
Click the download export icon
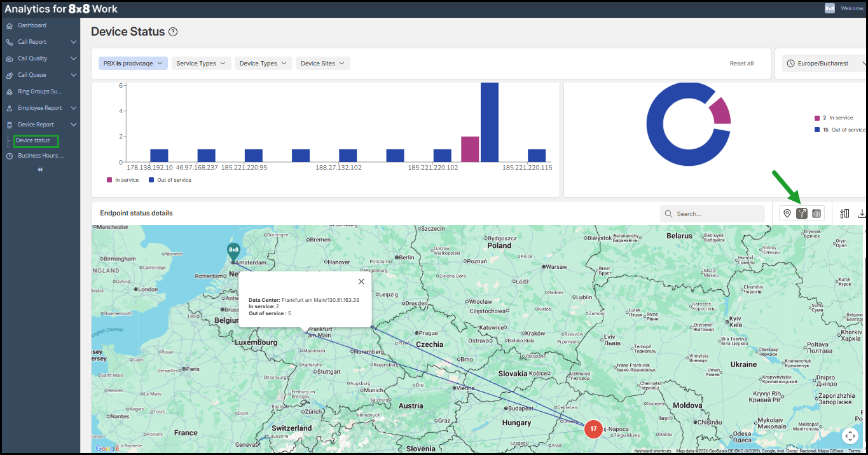tap(862, 214)
